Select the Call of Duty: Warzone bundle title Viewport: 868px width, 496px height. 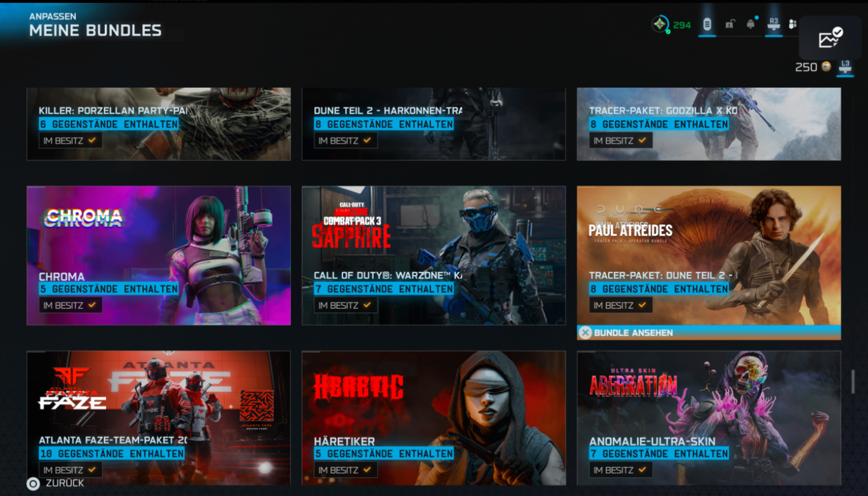tap(388, 276)
